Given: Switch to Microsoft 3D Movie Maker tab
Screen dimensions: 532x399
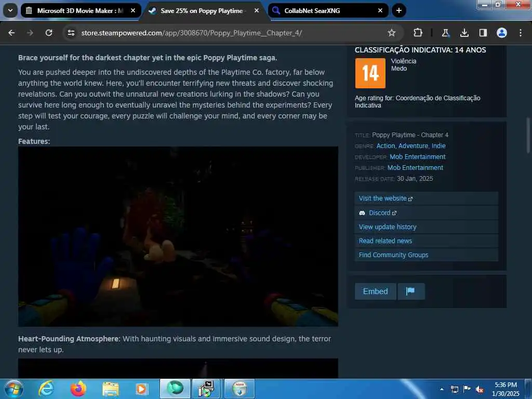Looking at the screenshot, I should click(x=81, y=10).
